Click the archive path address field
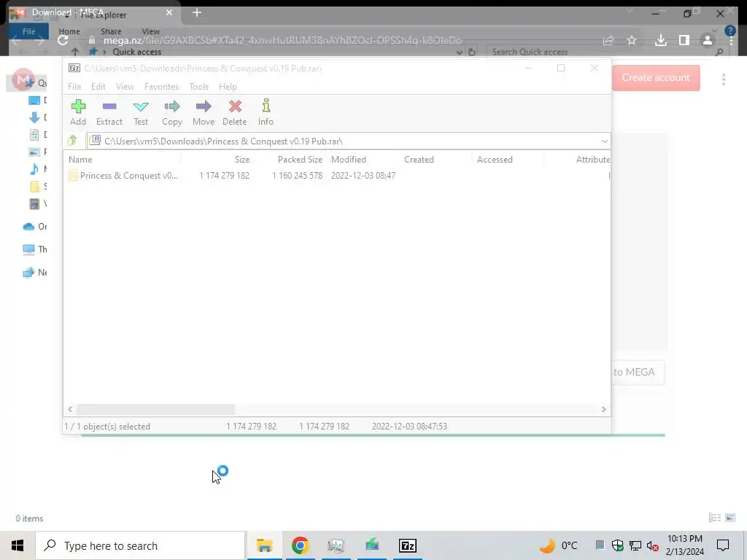This screenshot has height=560, width=747. click(343, 141)
